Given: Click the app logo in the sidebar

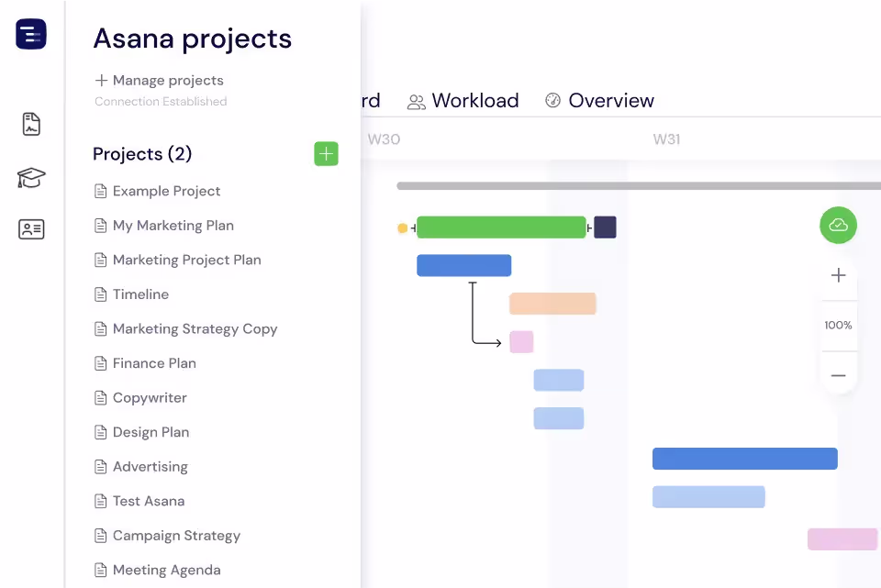Looking at the screenshot, I should [x=31, y=34].
